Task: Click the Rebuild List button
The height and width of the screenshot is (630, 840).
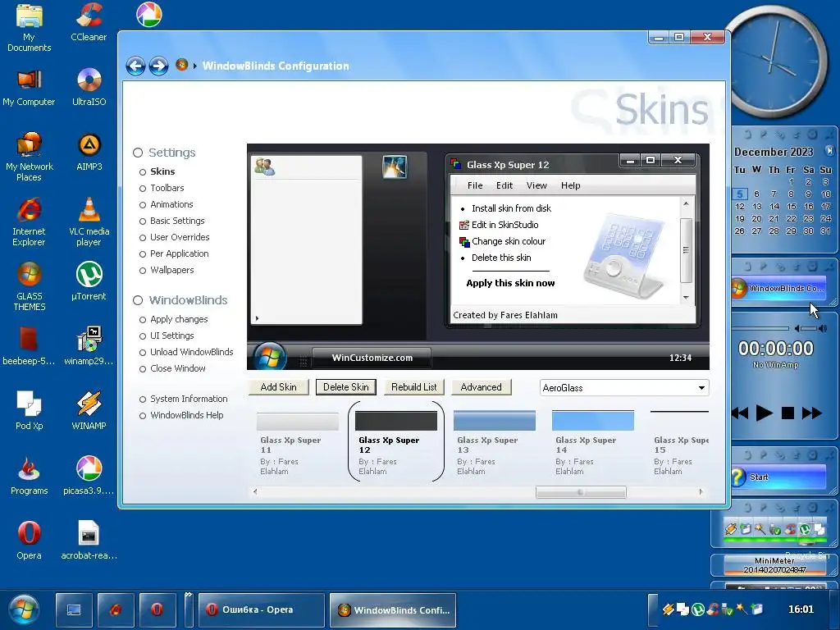Action: [413, 387]
